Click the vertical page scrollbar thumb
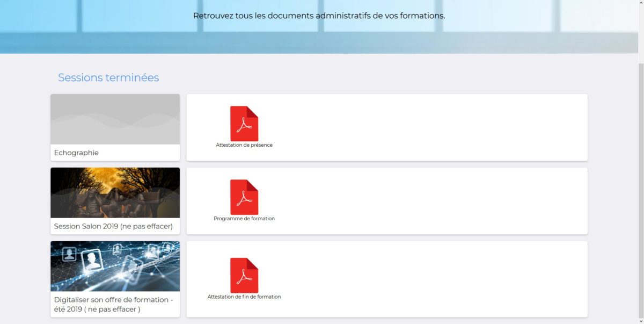Screen dimensions: 644x324 641,188
